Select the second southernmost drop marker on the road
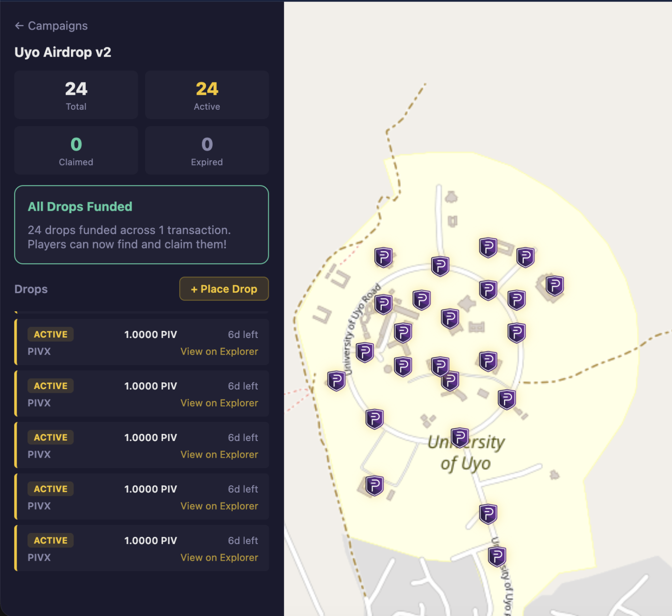 click(x=488, y=513)
